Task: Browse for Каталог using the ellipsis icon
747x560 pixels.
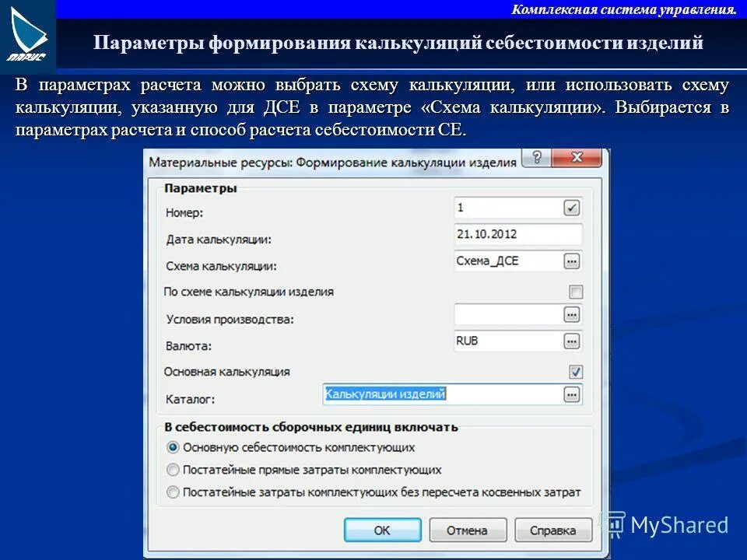Action: (573, 394)
